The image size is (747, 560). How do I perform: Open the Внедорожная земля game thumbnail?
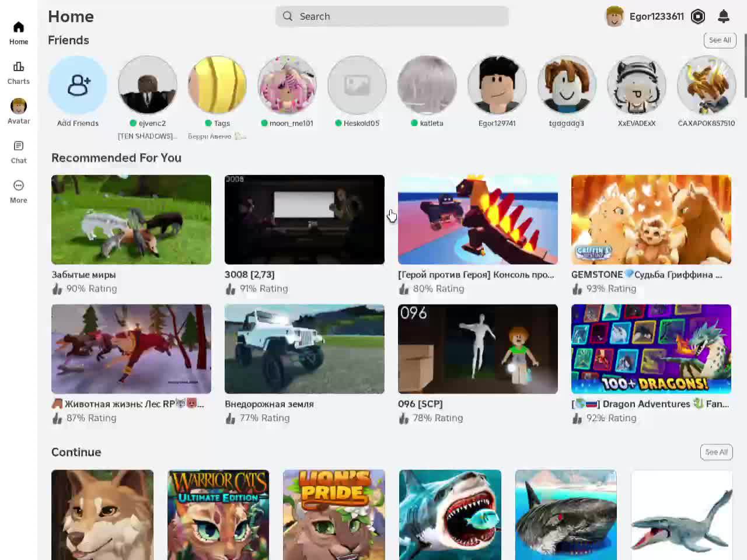[305, 349]
